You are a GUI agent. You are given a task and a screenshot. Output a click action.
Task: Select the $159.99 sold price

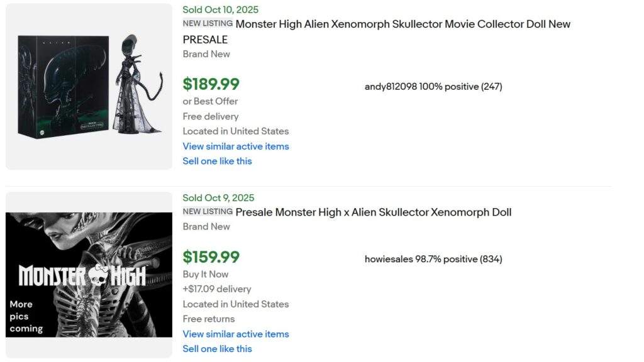[210, 256]
